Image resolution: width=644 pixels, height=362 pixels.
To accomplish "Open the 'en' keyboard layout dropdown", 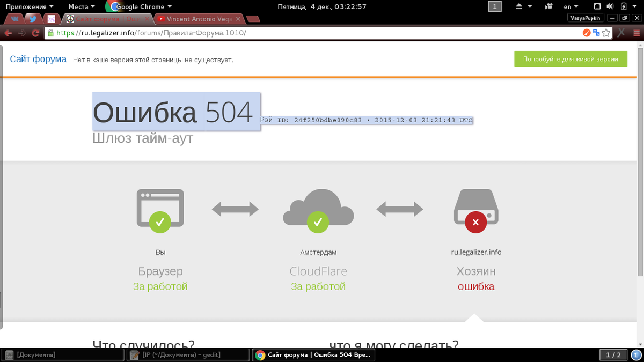I will [x=571, y=6].
